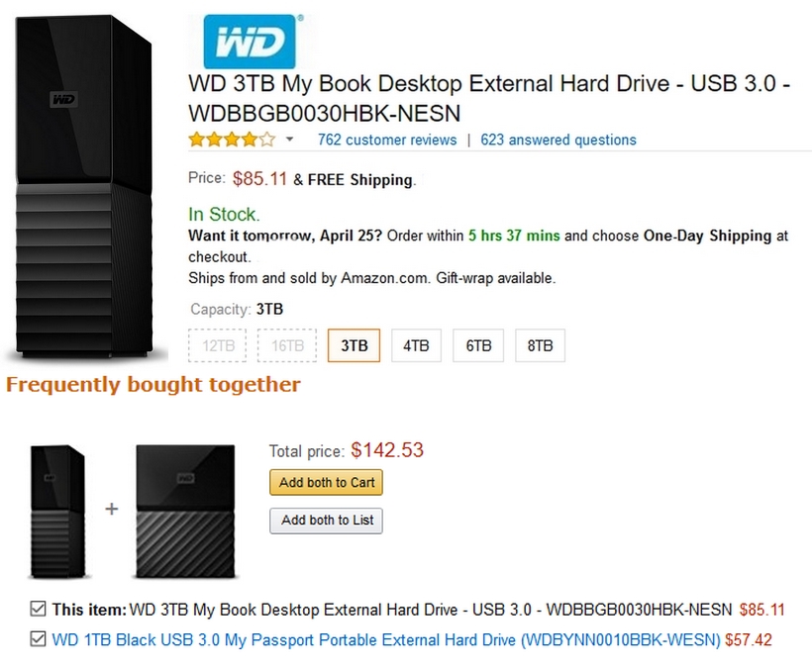
Task: Click the WD brand logo
Action: coord(250,42)
